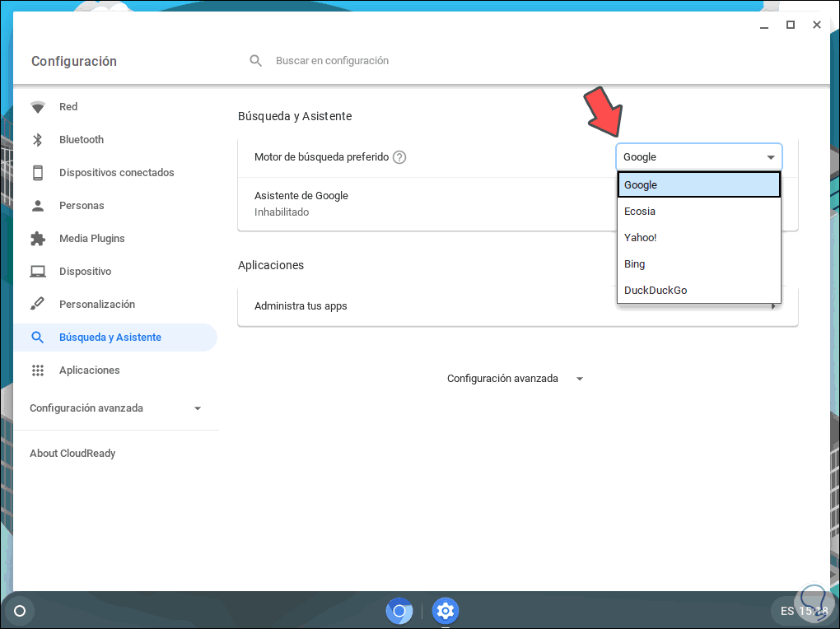This screenshot has width=840, height=629.
Task: Click the Personalización brush icon
Action: [38, 304]
